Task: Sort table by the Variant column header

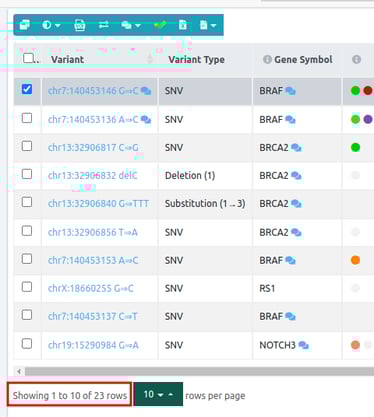Action: click(x=67, y=59)
